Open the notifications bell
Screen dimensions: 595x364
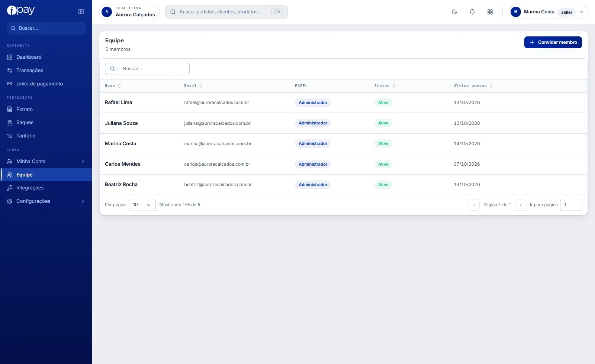472,12
